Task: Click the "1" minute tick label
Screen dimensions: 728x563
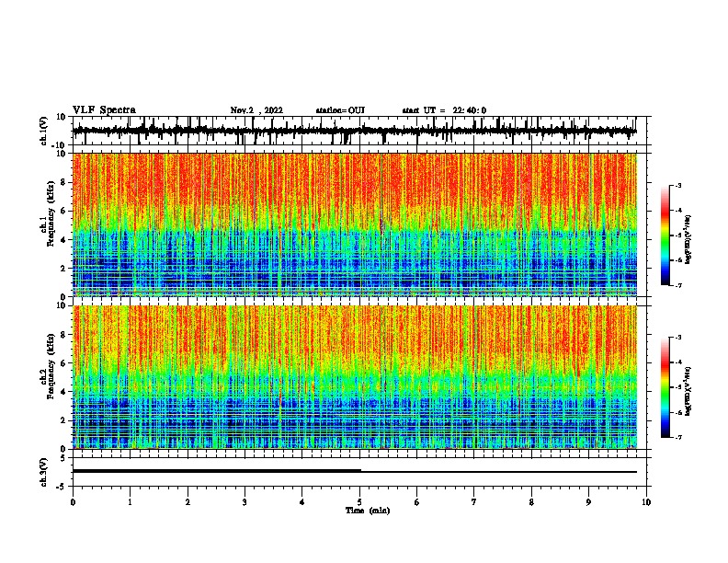Action: coord(130,502)
